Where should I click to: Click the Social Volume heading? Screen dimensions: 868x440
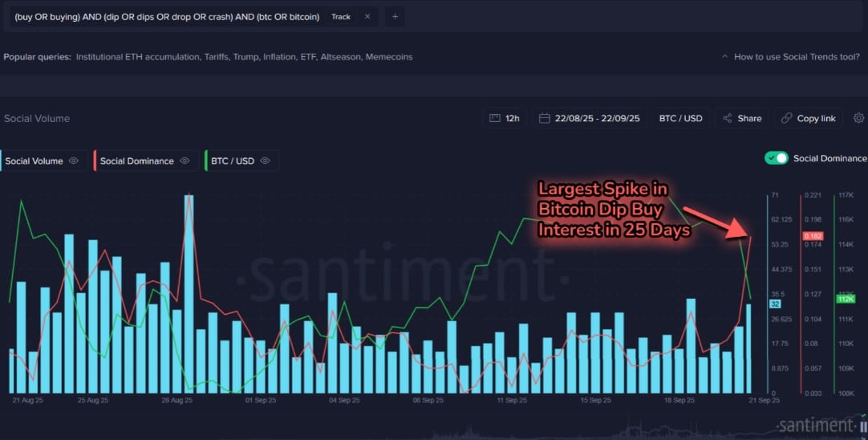click(37, 118)
